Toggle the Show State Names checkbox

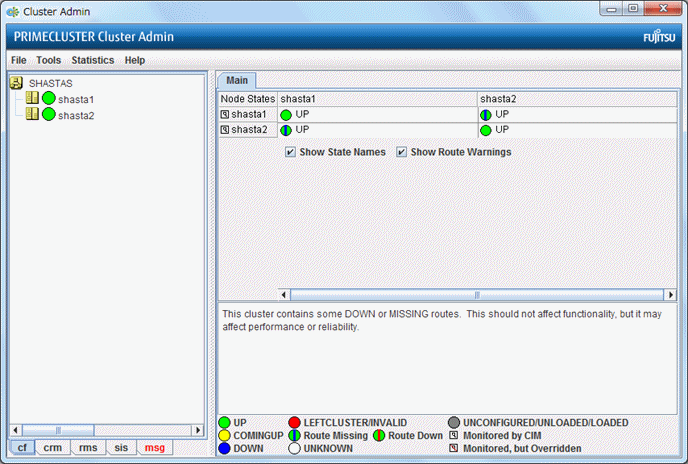(290, 152)
